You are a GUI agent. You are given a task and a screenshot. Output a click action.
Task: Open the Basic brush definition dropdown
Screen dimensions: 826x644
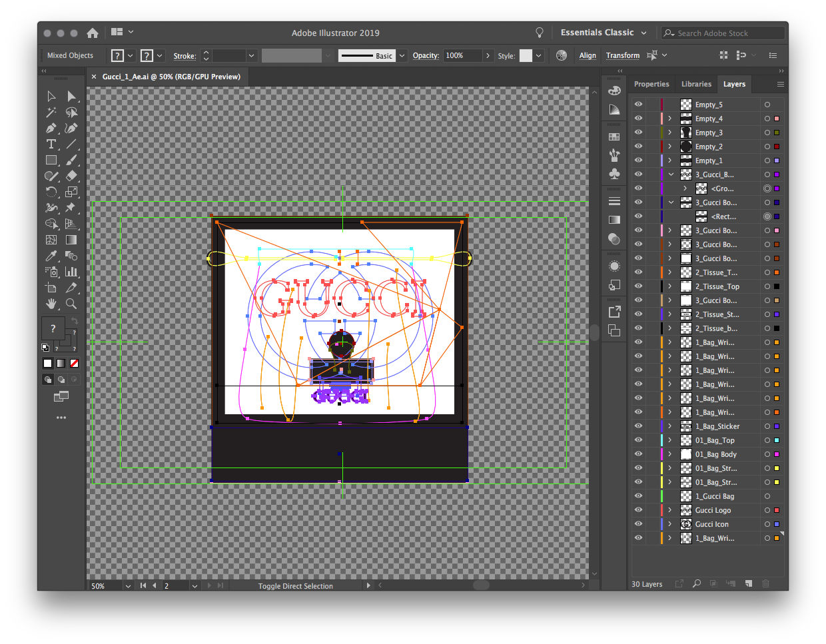[x=402, y=56]
